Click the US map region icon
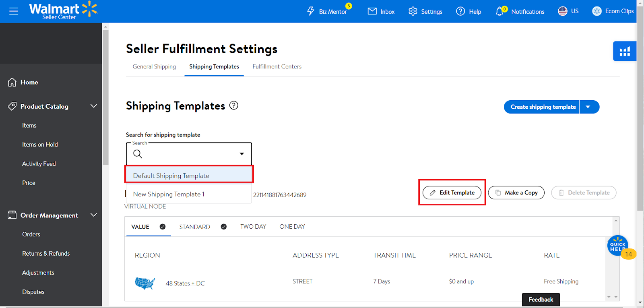This screenshot has height=308, width=644. (145, 283)
